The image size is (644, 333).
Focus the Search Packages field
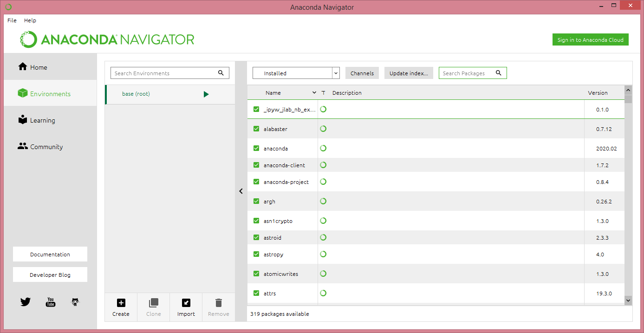coord(473,73)
